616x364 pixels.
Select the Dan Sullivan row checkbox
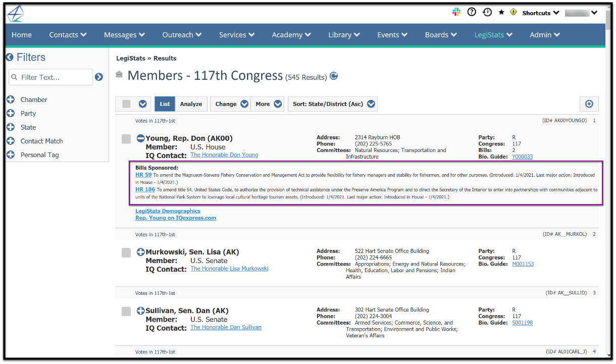(126, 311)
